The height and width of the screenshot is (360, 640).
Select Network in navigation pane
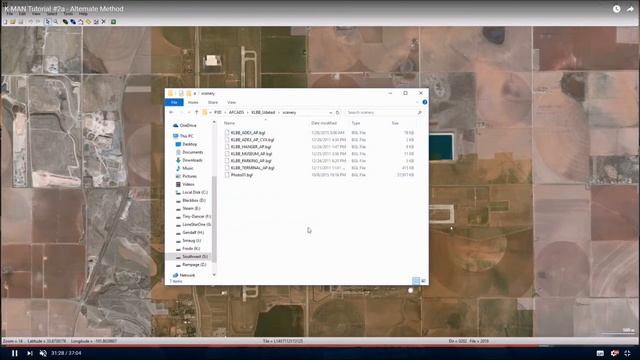tap(187, 276)
